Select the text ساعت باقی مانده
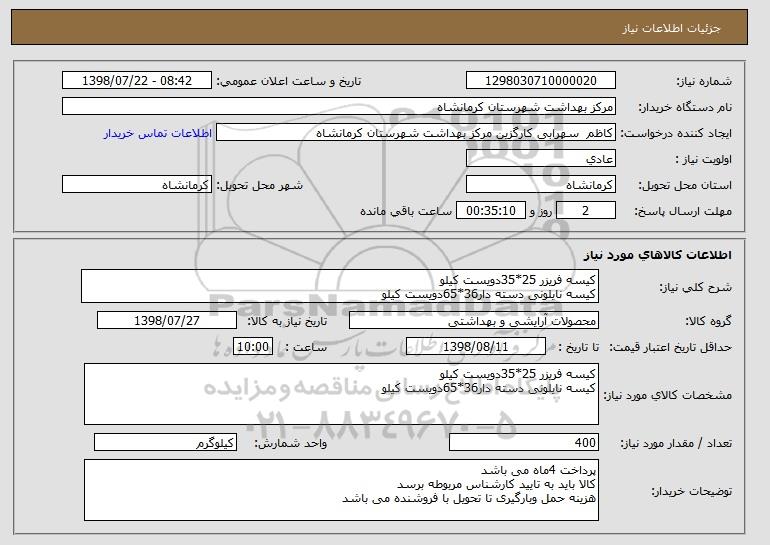 coord(406,211)
